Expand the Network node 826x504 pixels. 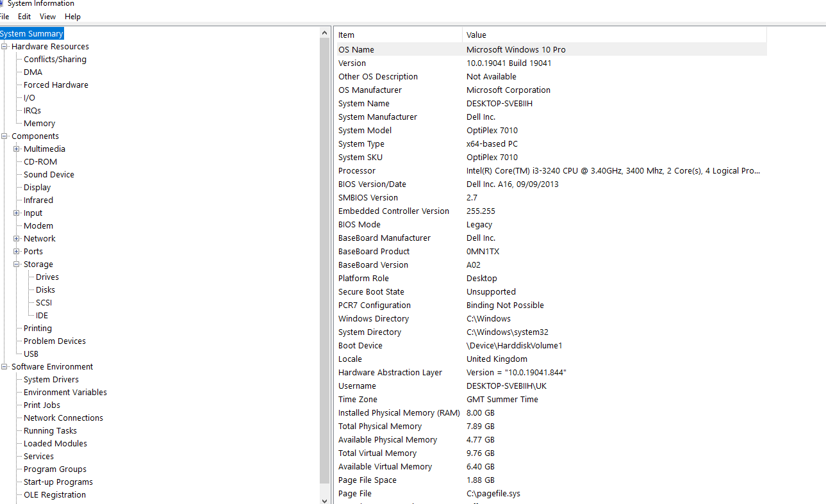pyautogui.click(x=17, y=238)
